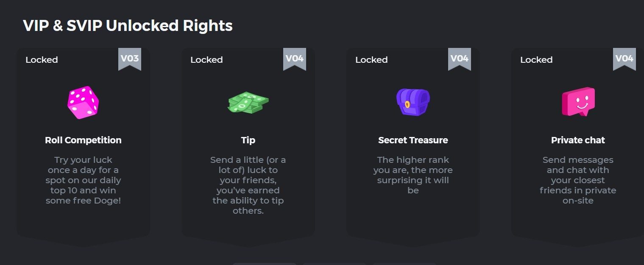Click the Private chat description text
The width and height of the screenshot is (644, 265).
click(x=578, y=180)
